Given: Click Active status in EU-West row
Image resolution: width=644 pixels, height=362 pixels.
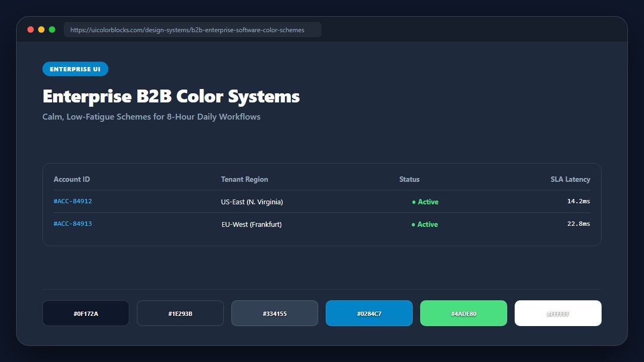Looking at the screenshot, I should 425,224.
